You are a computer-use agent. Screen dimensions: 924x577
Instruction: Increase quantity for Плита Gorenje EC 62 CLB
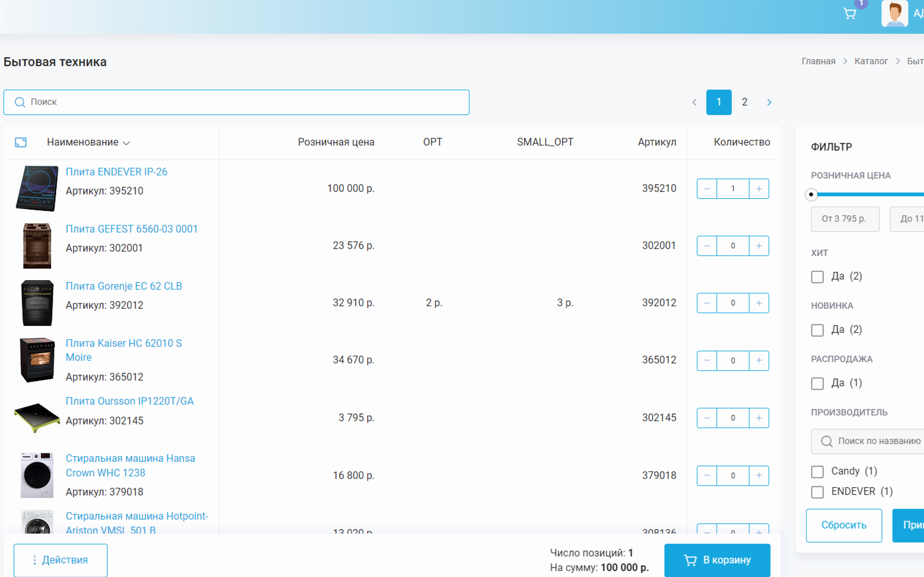[759, 303]
